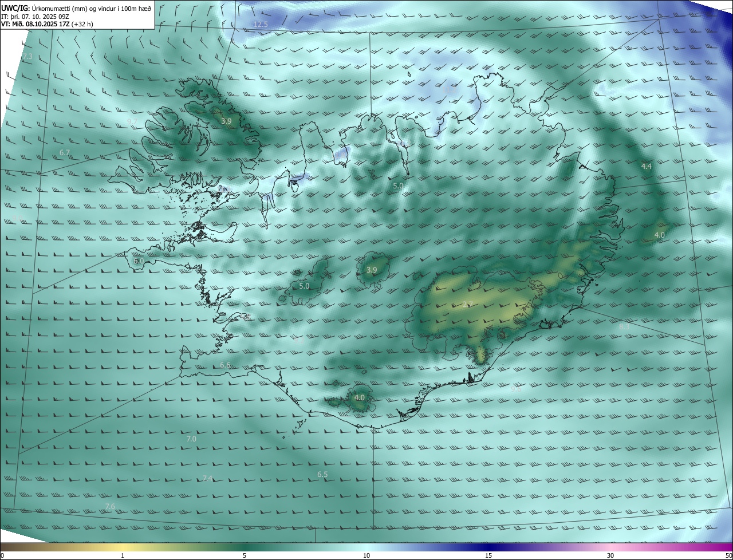Click the 6.0 value label
This screenshot has height=560, width=733.
[x=139, y=261]
